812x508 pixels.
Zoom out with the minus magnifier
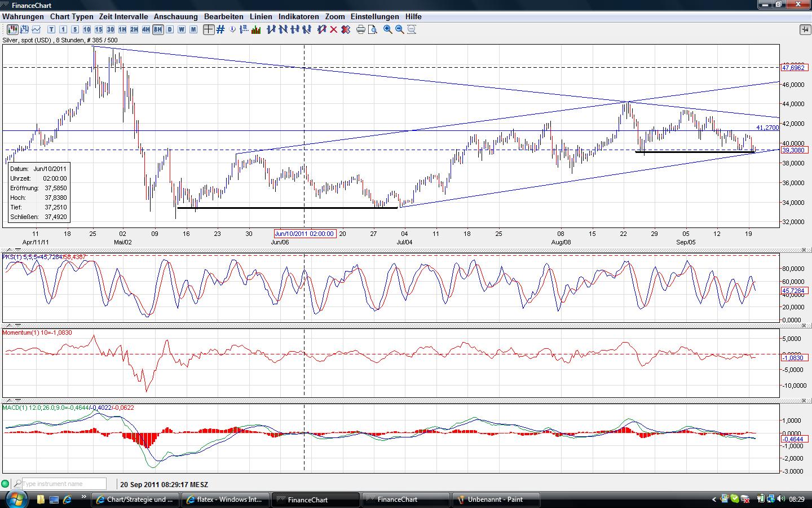[400, 29]
